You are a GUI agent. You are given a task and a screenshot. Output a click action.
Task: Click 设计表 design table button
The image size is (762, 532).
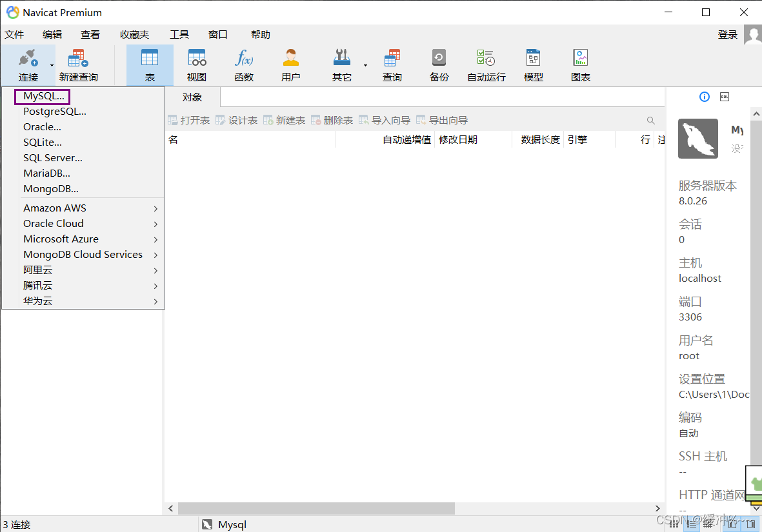[237, 121]
